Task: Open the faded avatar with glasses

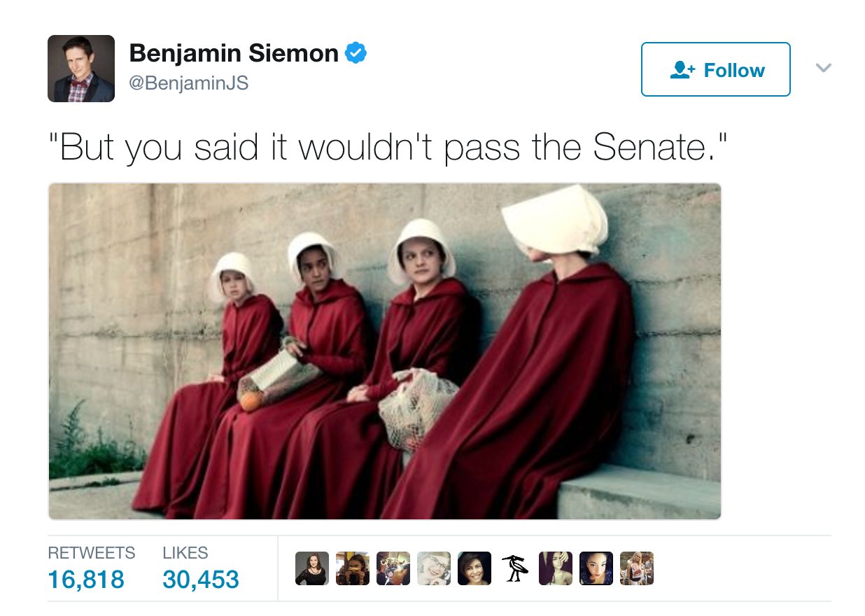Action: pyautogui.click(x=434, y=568)
